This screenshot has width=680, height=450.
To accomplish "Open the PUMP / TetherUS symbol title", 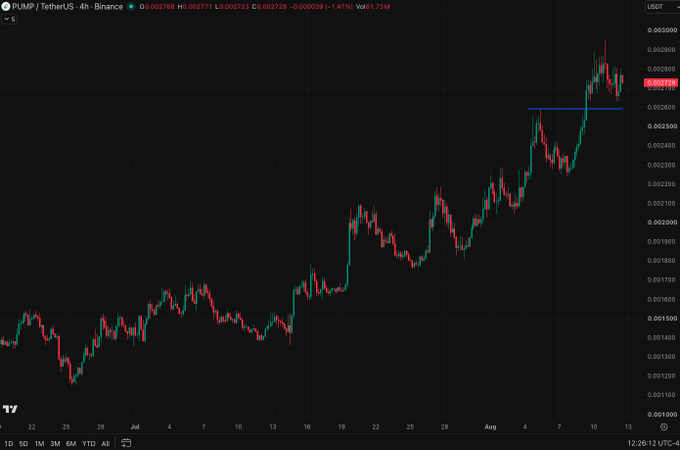I will point(67,7).
